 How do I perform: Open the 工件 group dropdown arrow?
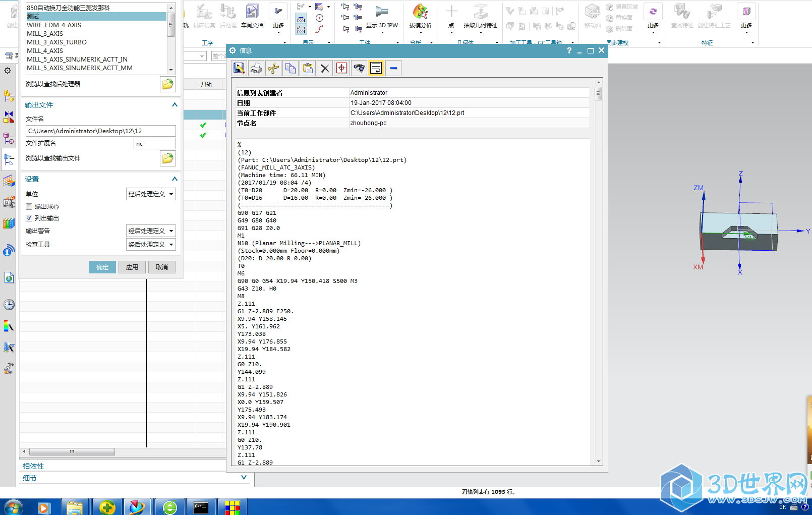398,43
